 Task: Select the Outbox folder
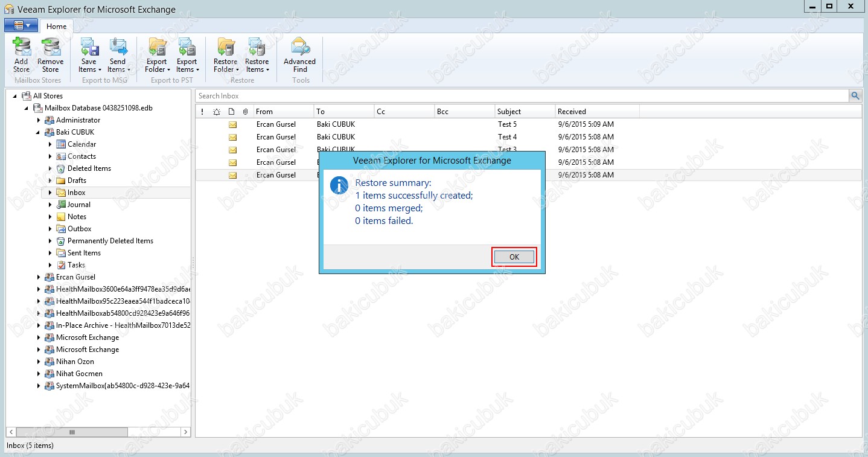click(80, 229)
